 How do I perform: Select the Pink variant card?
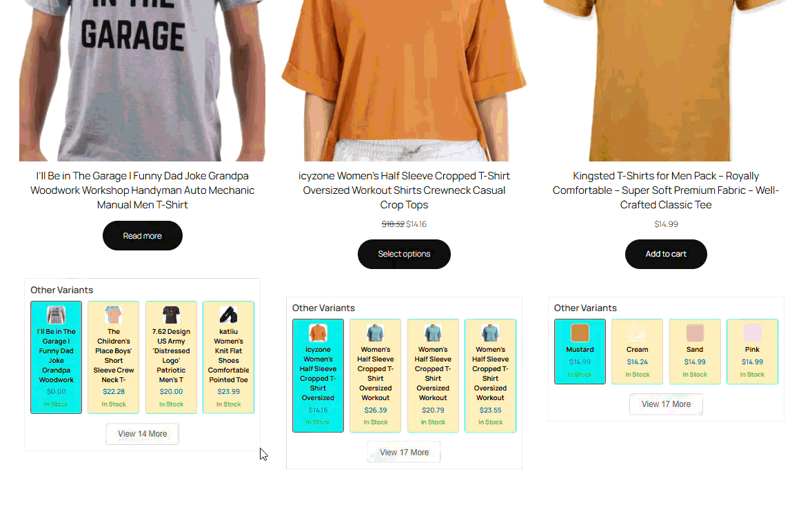click(752, 352)
